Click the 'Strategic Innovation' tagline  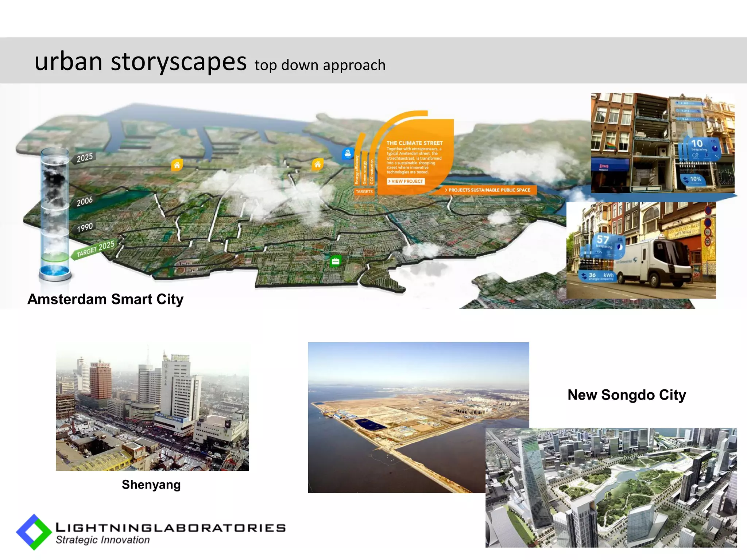(102, 540)
